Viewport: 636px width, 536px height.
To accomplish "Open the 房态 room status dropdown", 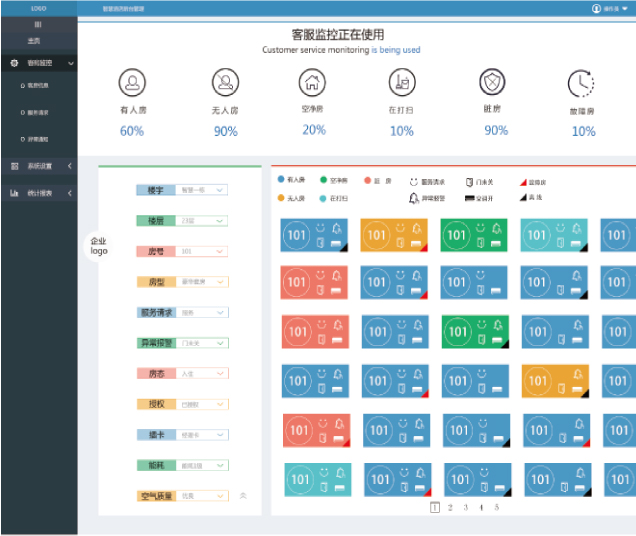I will point(202,374).
